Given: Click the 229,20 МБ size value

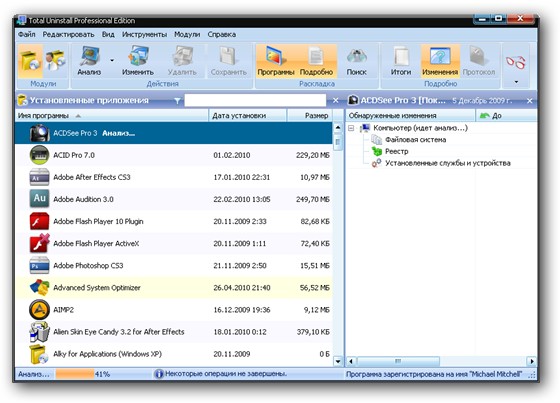Looking at the screenshot, I should click(312, 155).
